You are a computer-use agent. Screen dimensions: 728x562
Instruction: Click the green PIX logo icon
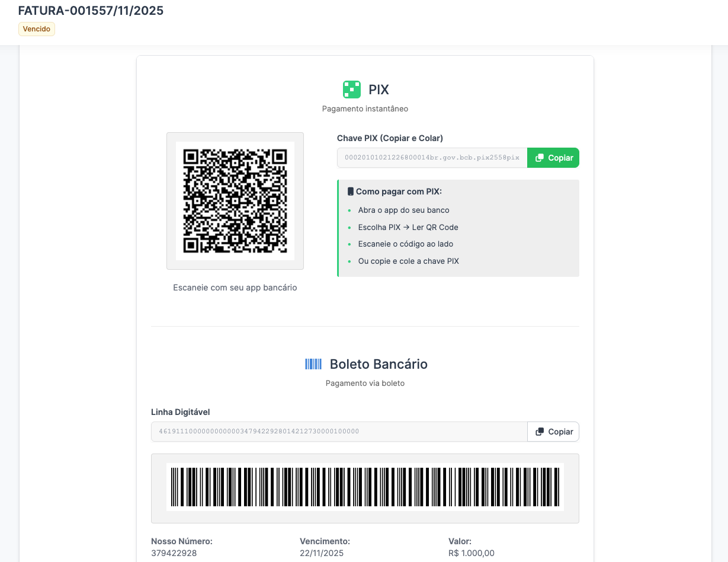352,90
